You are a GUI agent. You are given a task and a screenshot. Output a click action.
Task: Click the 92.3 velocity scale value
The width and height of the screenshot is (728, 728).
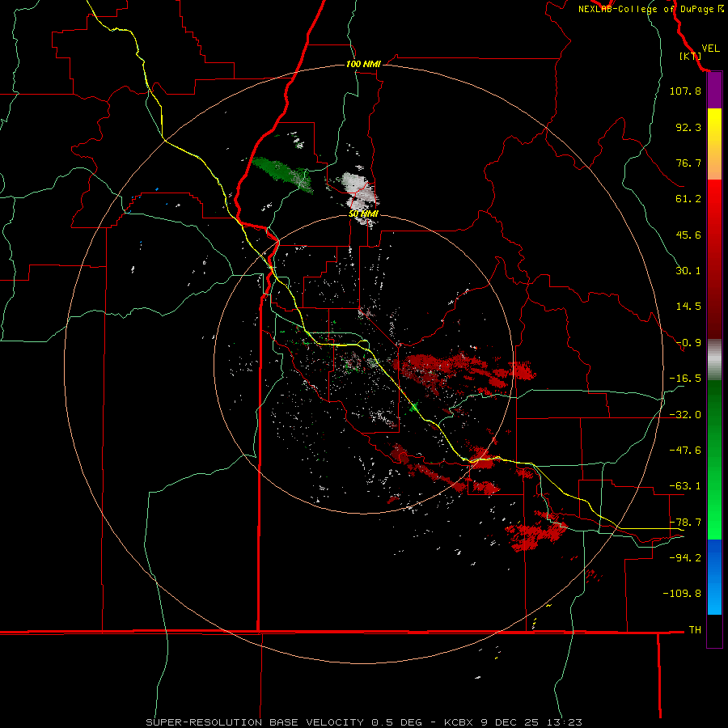(x=688, y=127)
